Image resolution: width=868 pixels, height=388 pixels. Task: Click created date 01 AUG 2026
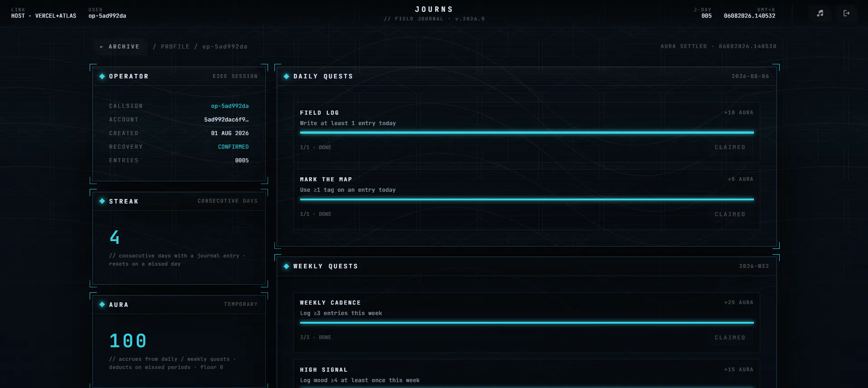tap(230, 133)
